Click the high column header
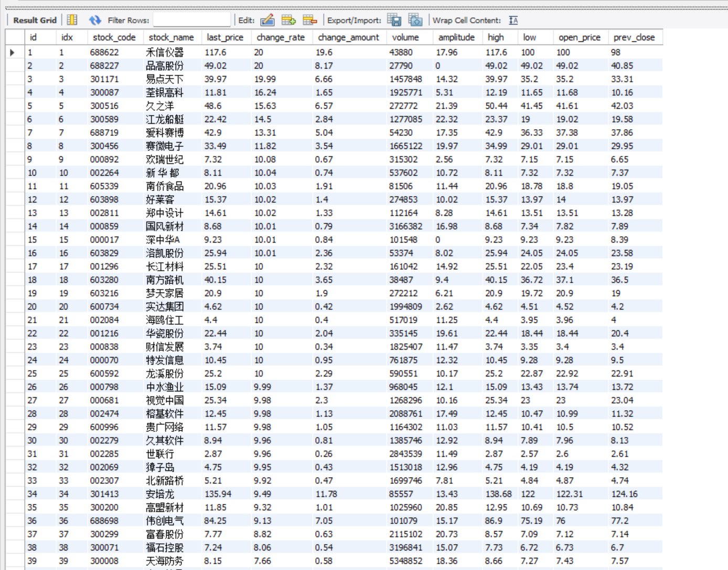Viewport: 728px width, 570px height. [x=496, y=37]
